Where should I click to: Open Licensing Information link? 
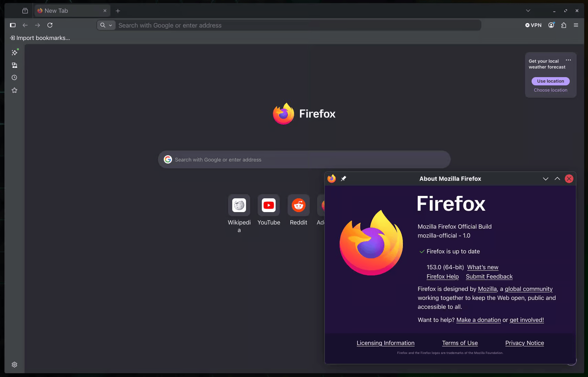tap(385, 343)
